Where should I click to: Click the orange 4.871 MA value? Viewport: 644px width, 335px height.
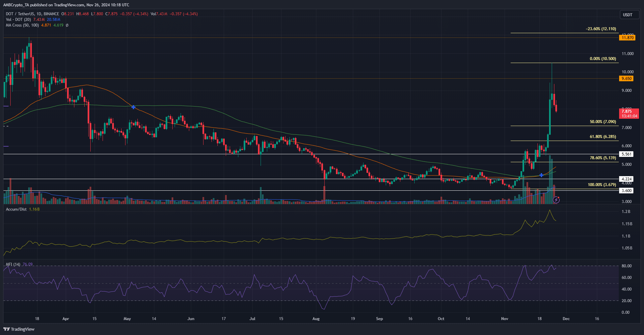point(46,25)
